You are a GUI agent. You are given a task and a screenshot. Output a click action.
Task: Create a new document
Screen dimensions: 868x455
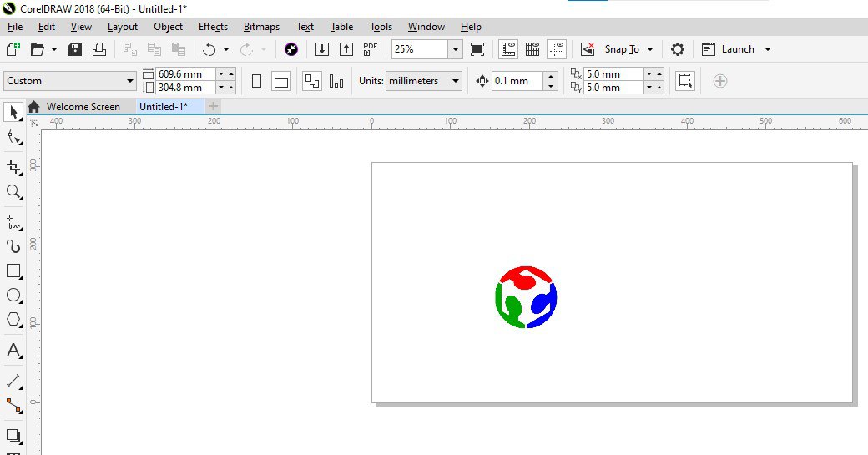(13, 49)
